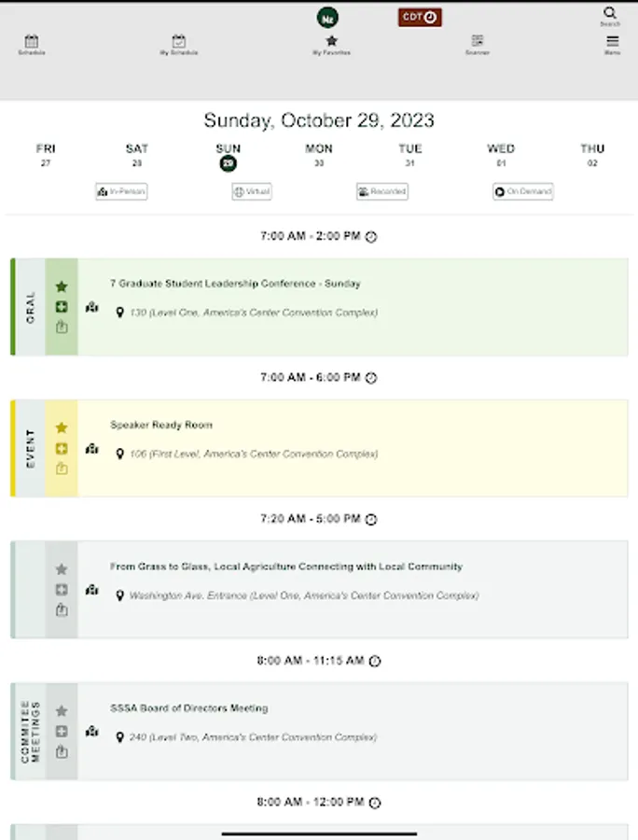The width and height of the screenshot is (638, 840).
Task: Share the Graduate Student Leadership Conference session
Action: pyautogui.click(x=62, y=328)
